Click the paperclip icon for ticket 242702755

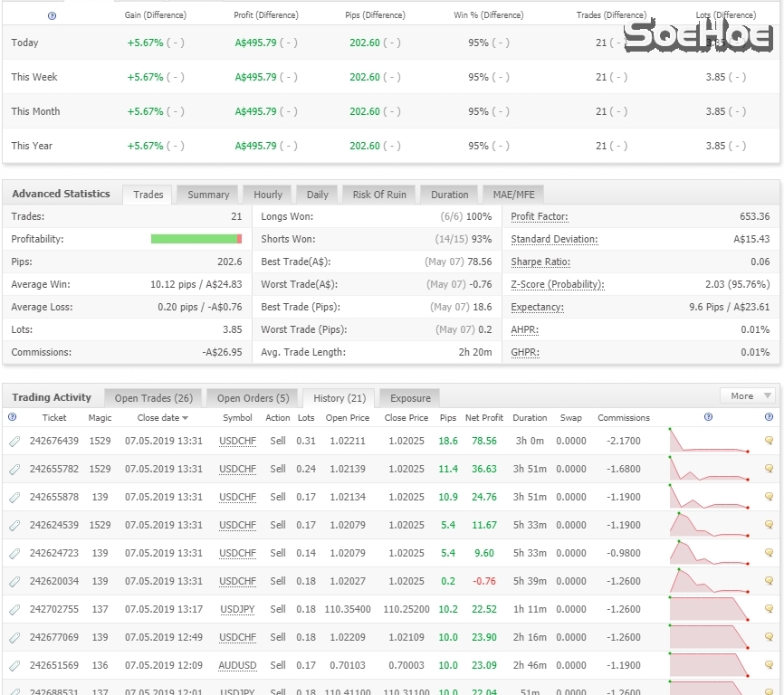point(14,610)
